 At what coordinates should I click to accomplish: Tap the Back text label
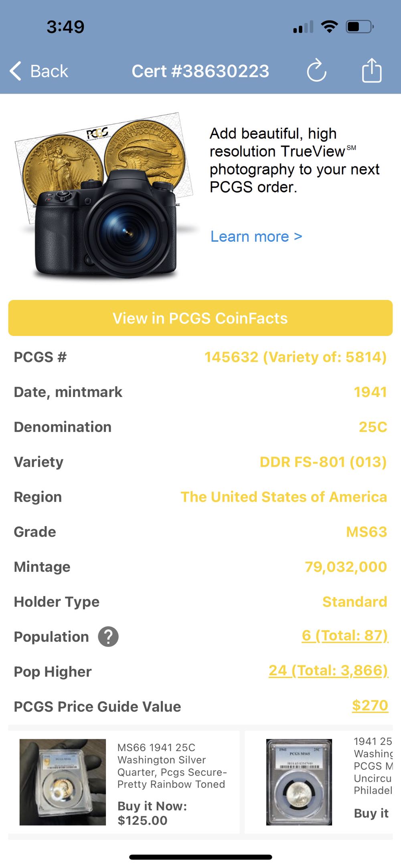[x=49, y=71]
